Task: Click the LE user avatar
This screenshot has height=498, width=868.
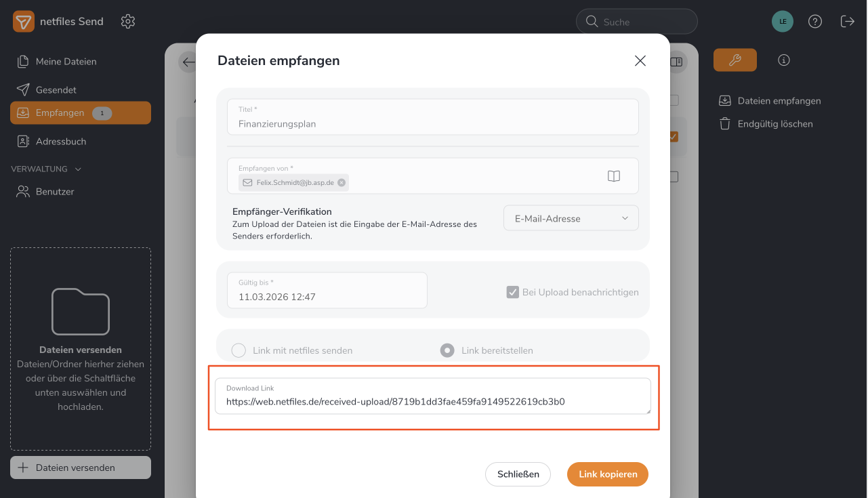Action: (783, 22)
